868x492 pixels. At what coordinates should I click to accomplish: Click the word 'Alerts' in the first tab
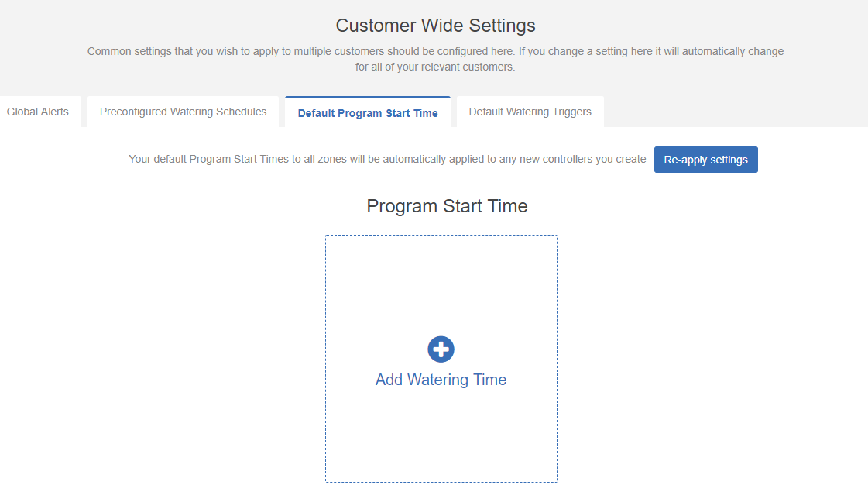pos(54,112)
